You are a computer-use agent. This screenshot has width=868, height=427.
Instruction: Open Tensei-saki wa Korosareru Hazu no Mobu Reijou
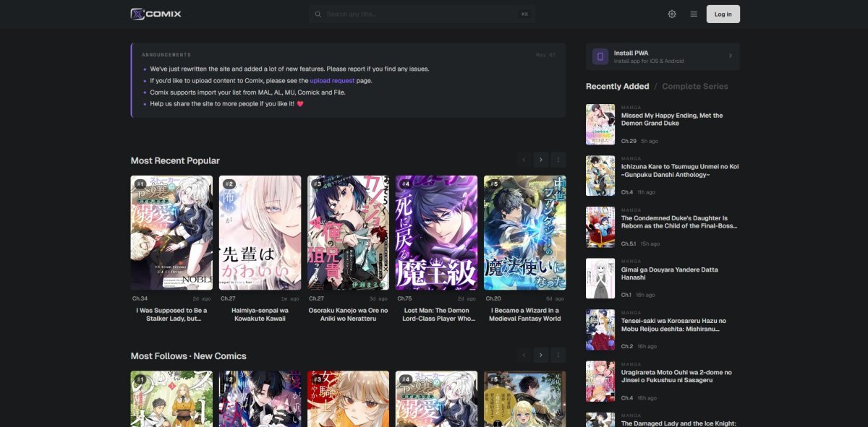673,324
